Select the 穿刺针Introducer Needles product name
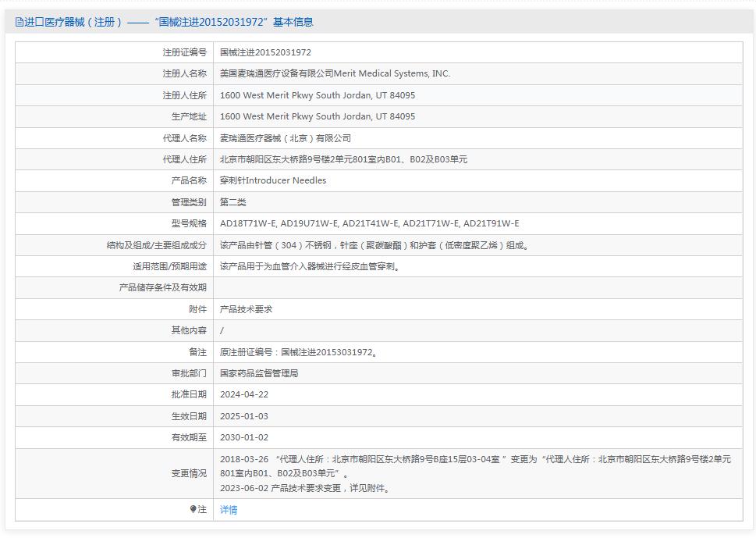 point(274,180)
